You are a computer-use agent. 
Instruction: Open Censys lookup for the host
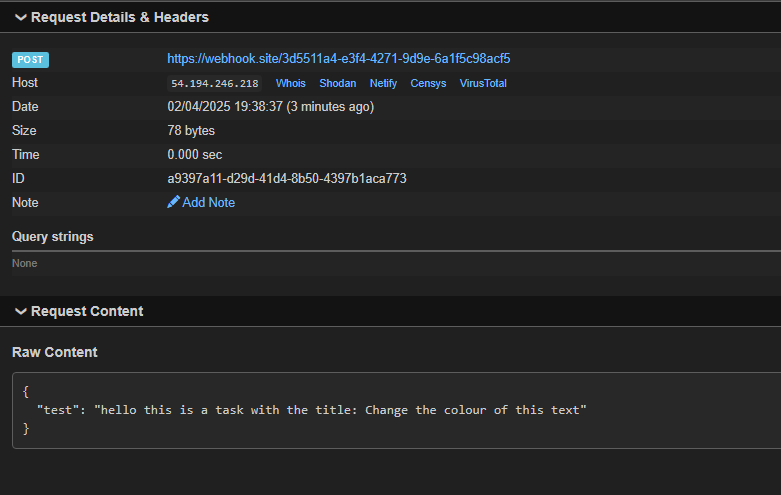pyautogui.click(x=428, y=84)
